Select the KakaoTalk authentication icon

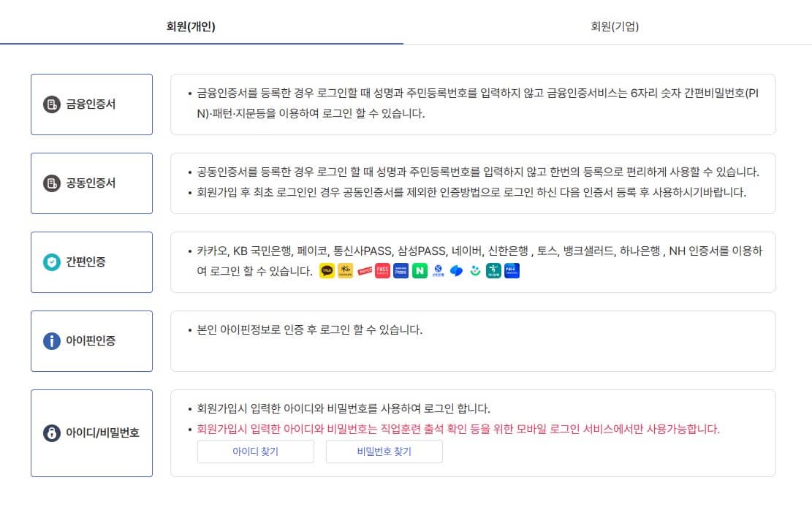pos(326,271)
